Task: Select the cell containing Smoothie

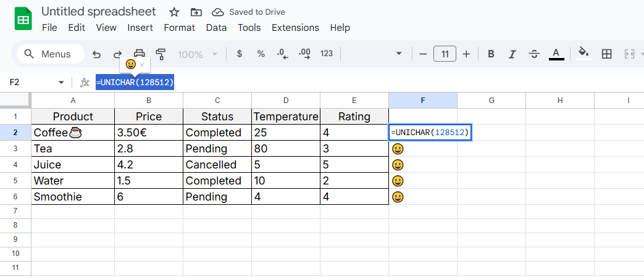Action: [x=73, y=197]
